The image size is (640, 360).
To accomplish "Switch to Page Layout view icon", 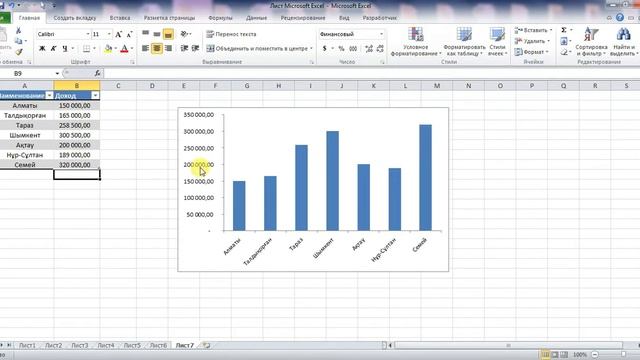I will pyautogui.click(x=555, y=355).
